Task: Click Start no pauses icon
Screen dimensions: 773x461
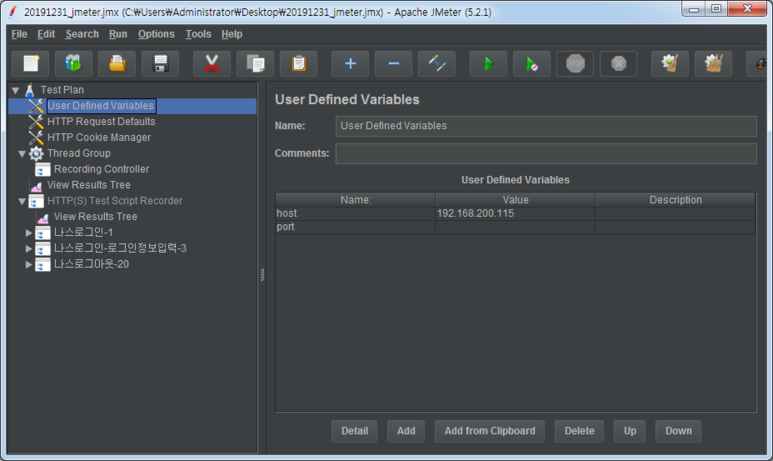Action: pyautogui.click(x=532, y=64)
